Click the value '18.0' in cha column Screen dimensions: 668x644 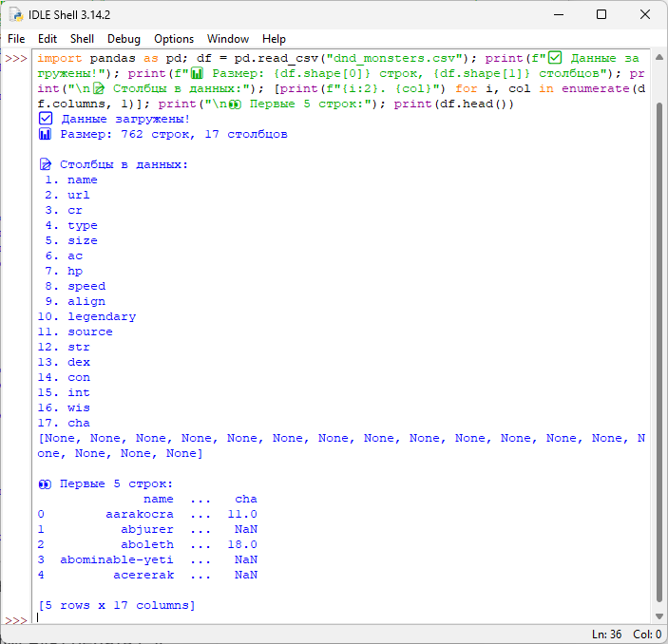pyautogui.click(x=242, y=544)
